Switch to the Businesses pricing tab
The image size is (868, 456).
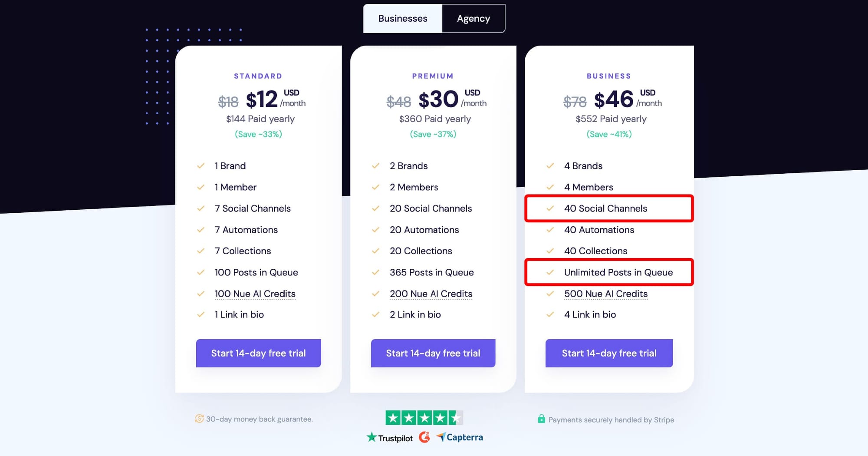click(x=402, y=19)
